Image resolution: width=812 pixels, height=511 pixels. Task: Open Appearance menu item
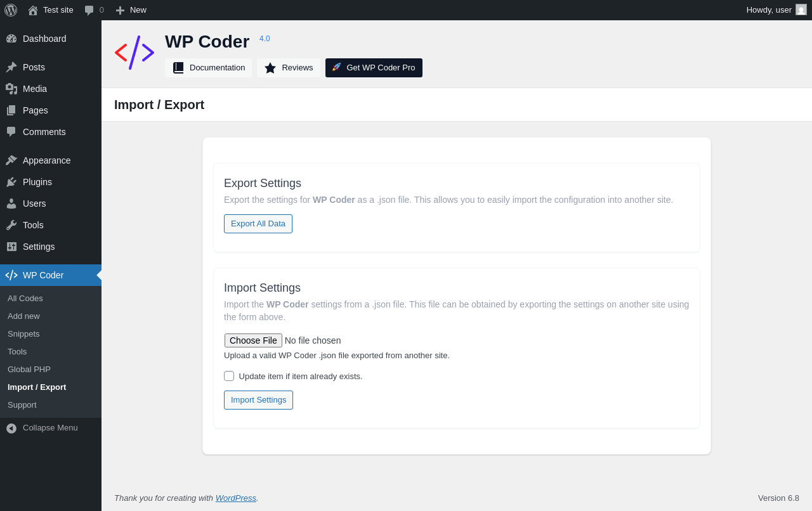pos(51,160)
